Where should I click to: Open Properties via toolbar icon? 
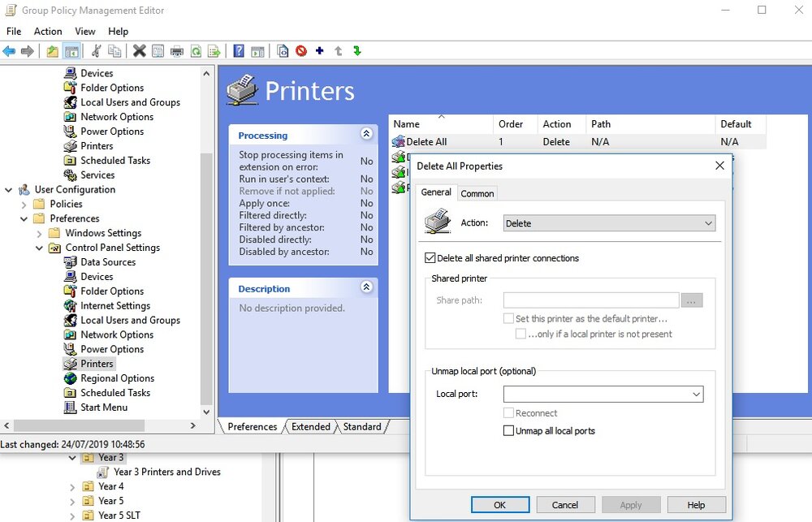[x=158, y=51]
